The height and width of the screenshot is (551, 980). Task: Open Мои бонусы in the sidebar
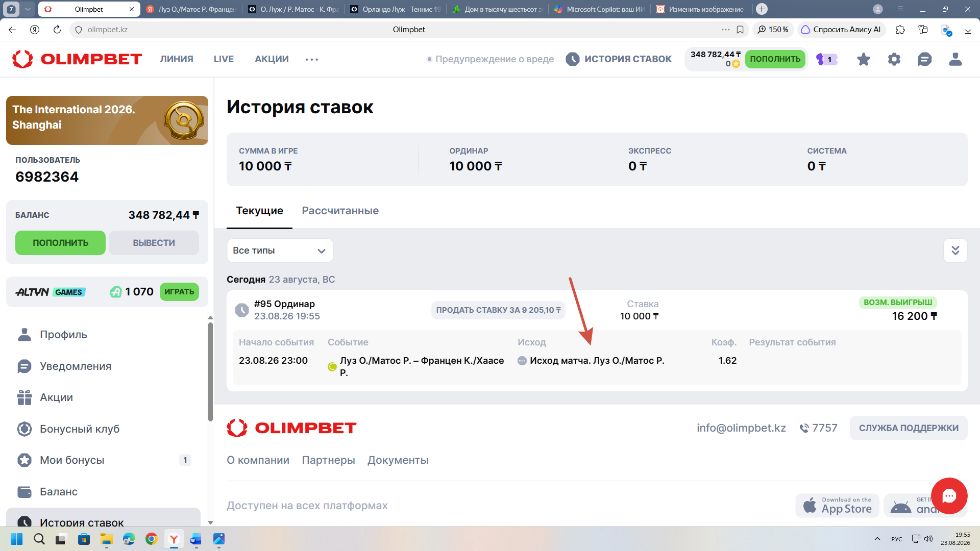(72, 460)
